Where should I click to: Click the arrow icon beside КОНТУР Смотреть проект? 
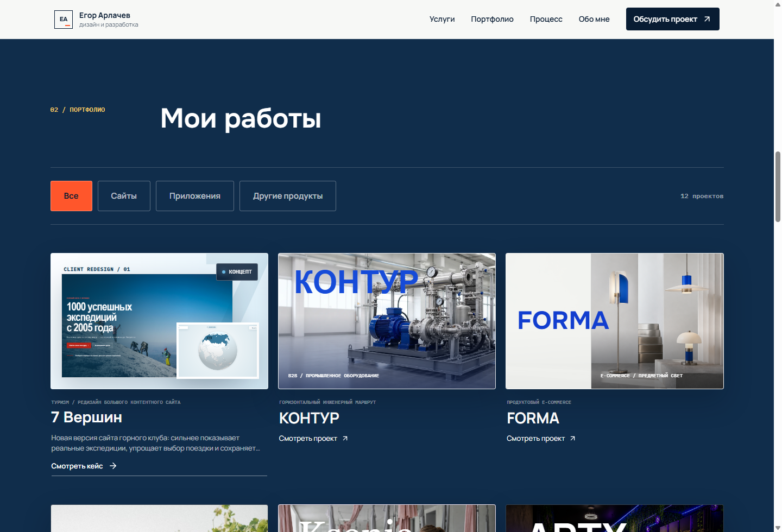coord(345,438)
